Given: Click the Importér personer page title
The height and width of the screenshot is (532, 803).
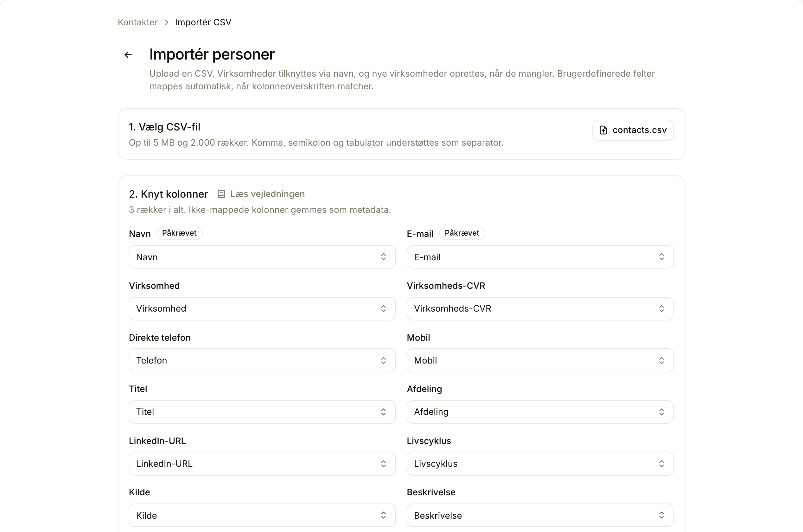Looking at the screenshot, I should point(212,54).
